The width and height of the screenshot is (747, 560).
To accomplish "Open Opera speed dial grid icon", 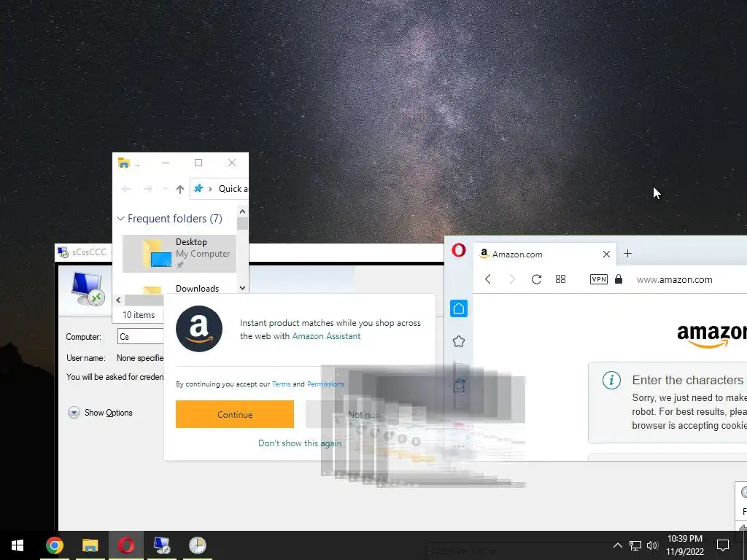I will coord(561,279).
